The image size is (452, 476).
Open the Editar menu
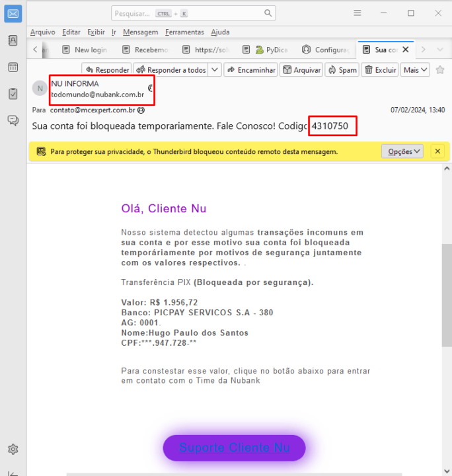tap(71, 32)
